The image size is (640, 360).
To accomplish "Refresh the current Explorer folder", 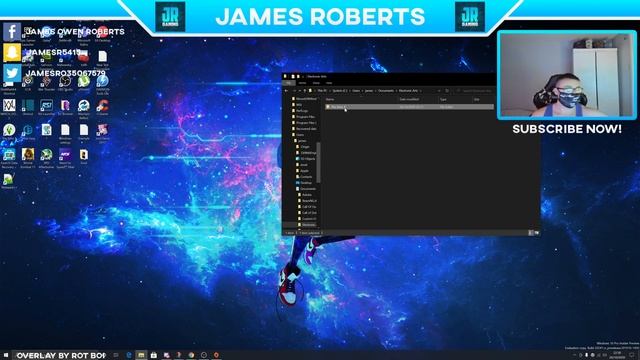I will pos(447,91).
